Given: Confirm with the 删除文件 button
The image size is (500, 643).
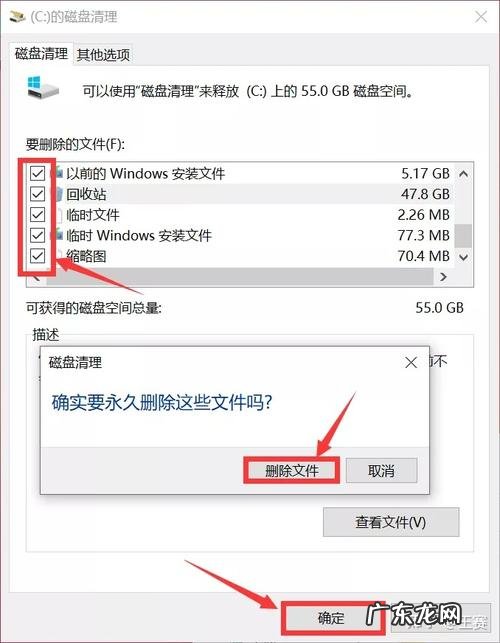Looking at the screenshot, I should pos(292,470).
